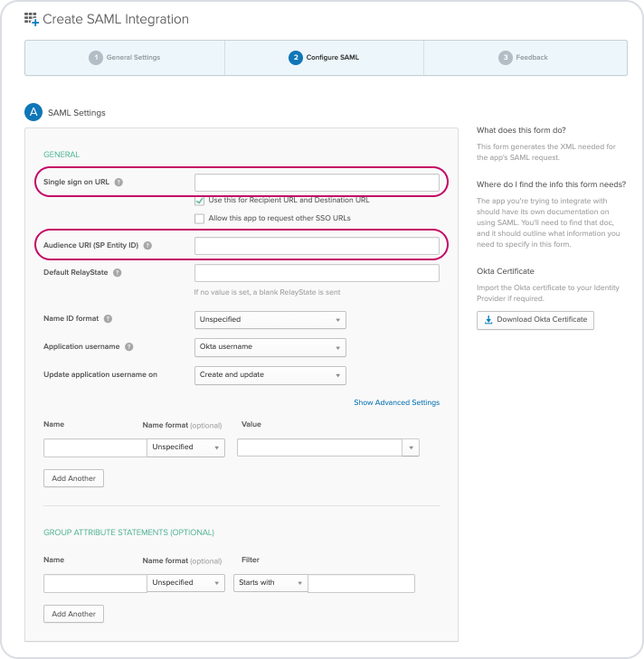Click help icon beside Name ID format
This screenshot has width=644, height=659.
pyautogui.click(x=109, y=319)
